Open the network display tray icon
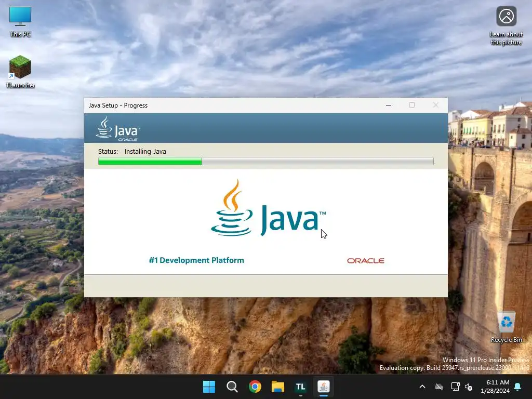This screenshot has height=399, width=532. click(x=455, y=387)
